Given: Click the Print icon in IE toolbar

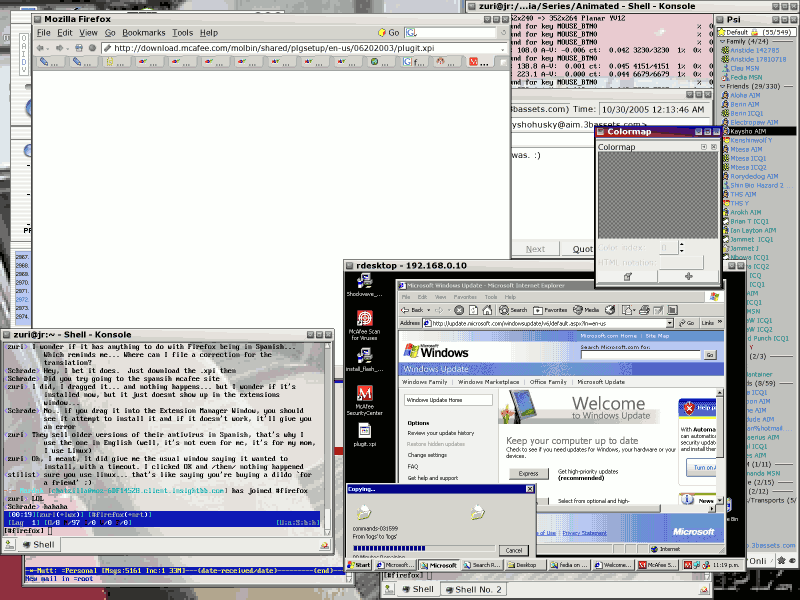Looking at the screenshot, I should [644, 310].
